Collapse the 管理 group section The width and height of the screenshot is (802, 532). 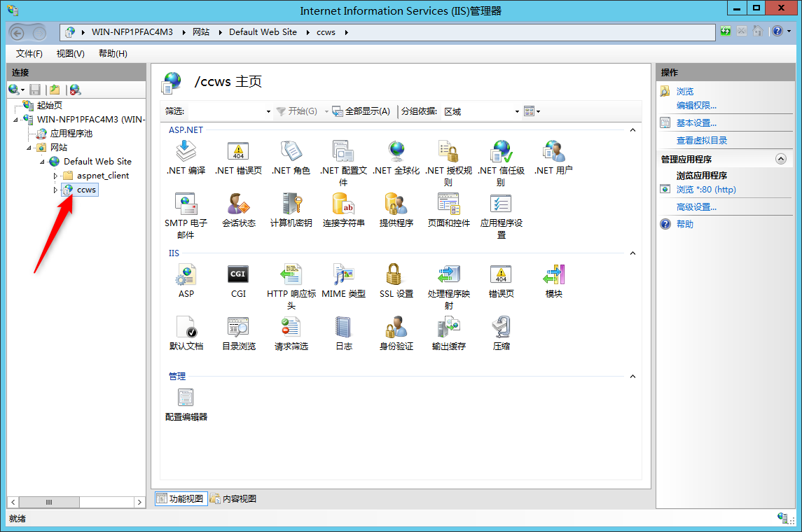coord(632,376)
